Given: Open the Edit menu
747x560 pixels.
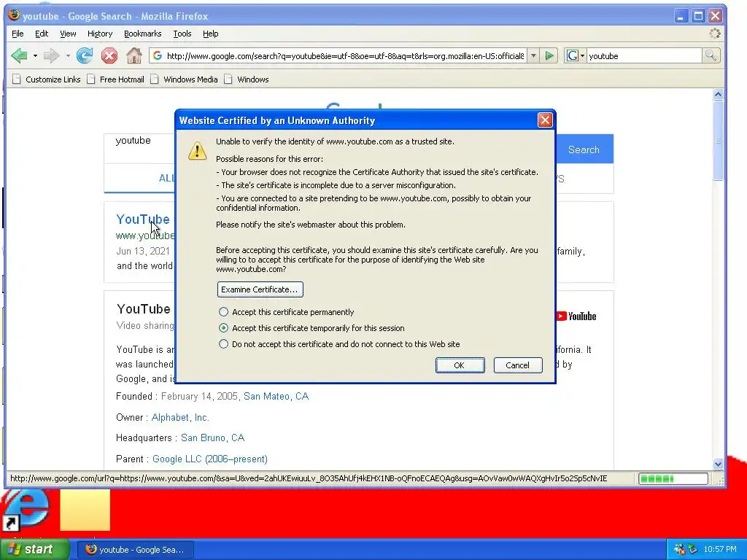Looking at the screenshot, I should tap(42, 34).
